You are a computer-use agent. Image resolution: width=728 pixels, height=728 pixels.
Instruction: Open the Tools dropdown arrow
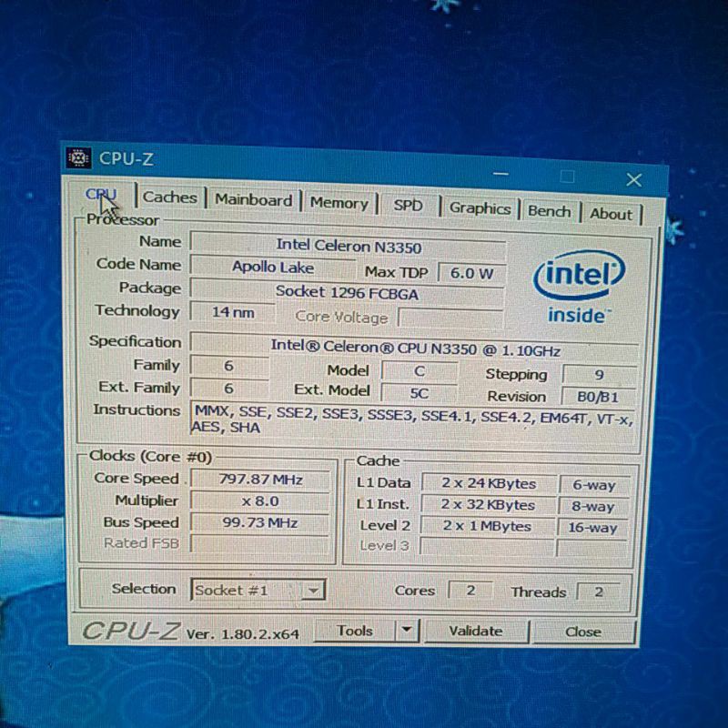[x=407, y=630]
